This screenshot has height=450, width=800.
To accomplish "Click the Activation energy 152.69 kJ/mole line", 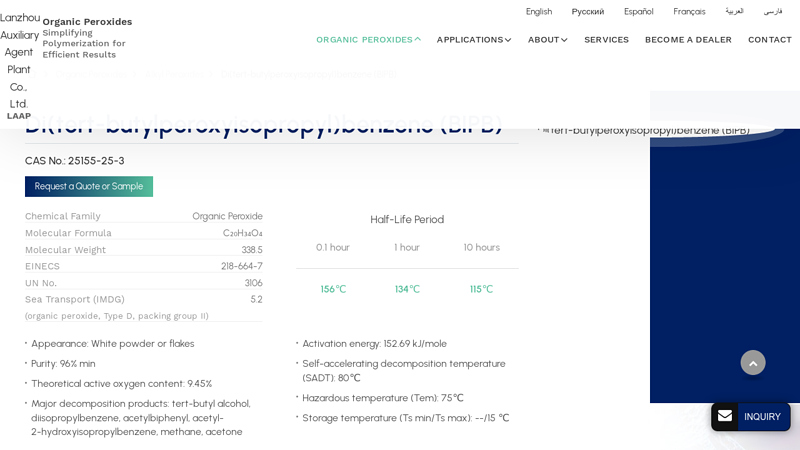I will [x=374, y=344].
